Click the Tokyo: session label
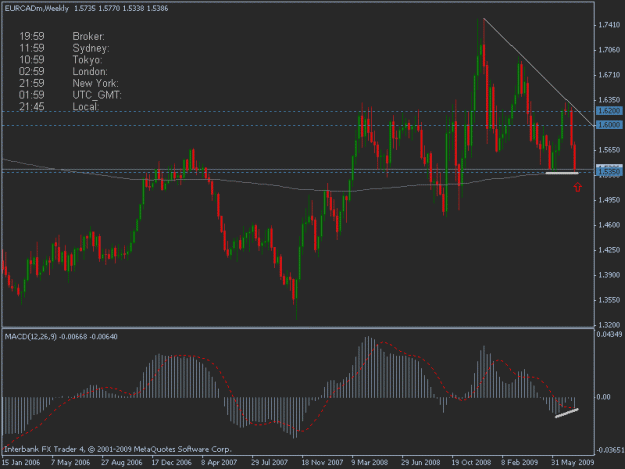The image size is (625, 469). click(x=87, y=60)
